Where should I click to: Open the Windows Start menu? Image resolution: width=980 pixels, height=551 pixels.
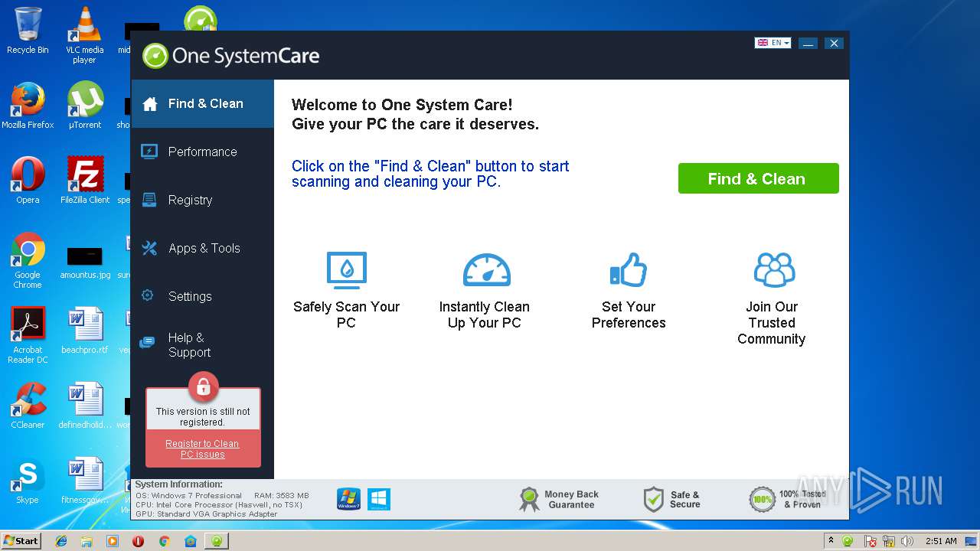tap(21, 540)
